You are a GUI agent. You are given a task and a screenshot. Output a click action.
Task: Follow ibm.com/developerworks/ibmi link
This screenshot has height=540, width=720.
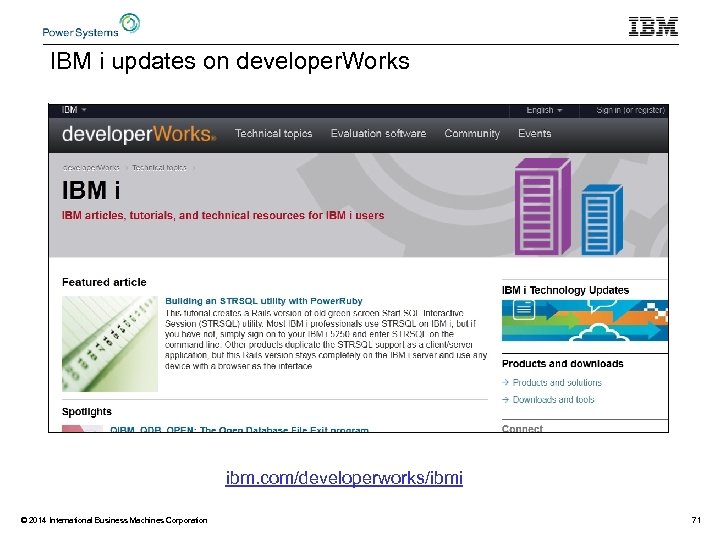344,478
